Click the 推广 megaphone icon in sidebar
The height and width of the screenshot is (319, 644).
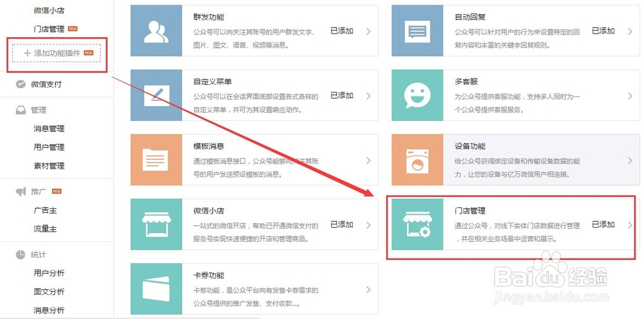(21, 192)
